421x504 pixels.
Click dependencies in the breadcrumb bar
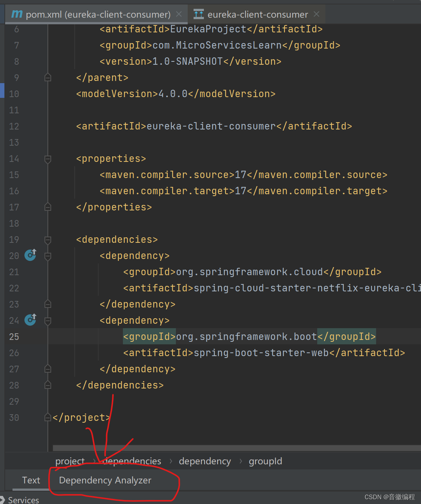click(131, 461)
